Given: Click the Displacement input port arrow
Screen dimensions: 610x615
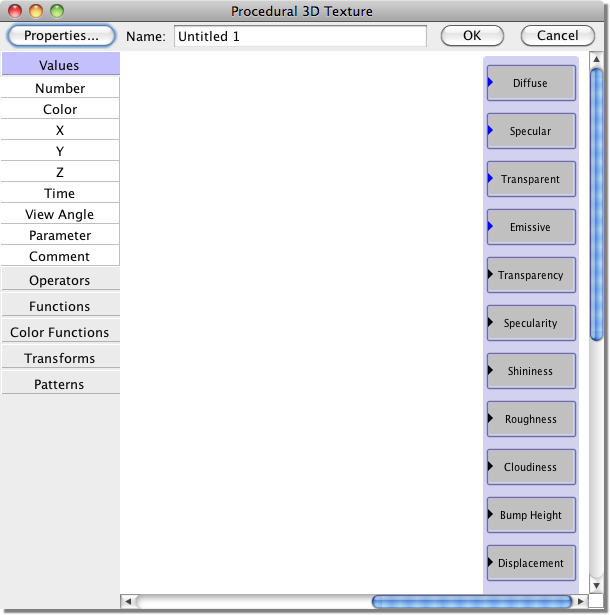Looking at the screenshot, I should pos(490,562).
